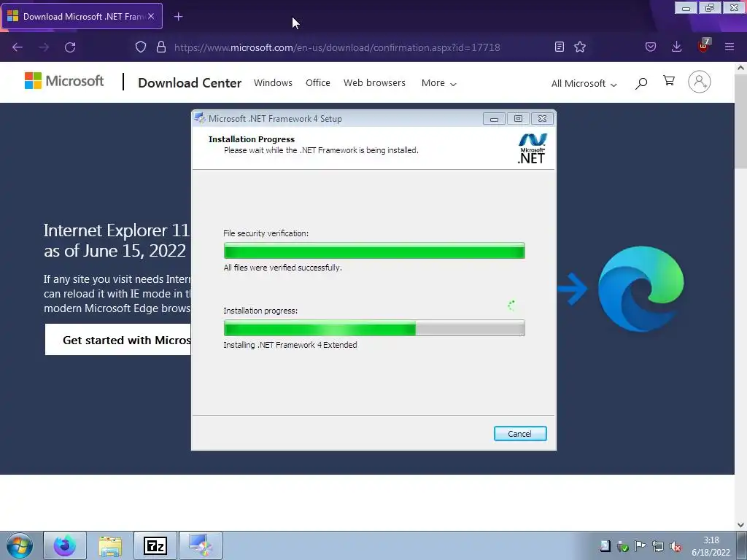Click the Firefox taskbar icon
747x560 pixels.
point(65,545)
